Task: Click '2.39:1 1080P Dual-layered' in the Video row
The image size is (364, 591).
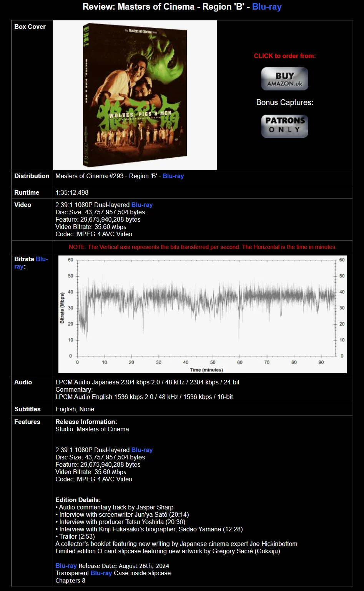Action: pos(93,205)
